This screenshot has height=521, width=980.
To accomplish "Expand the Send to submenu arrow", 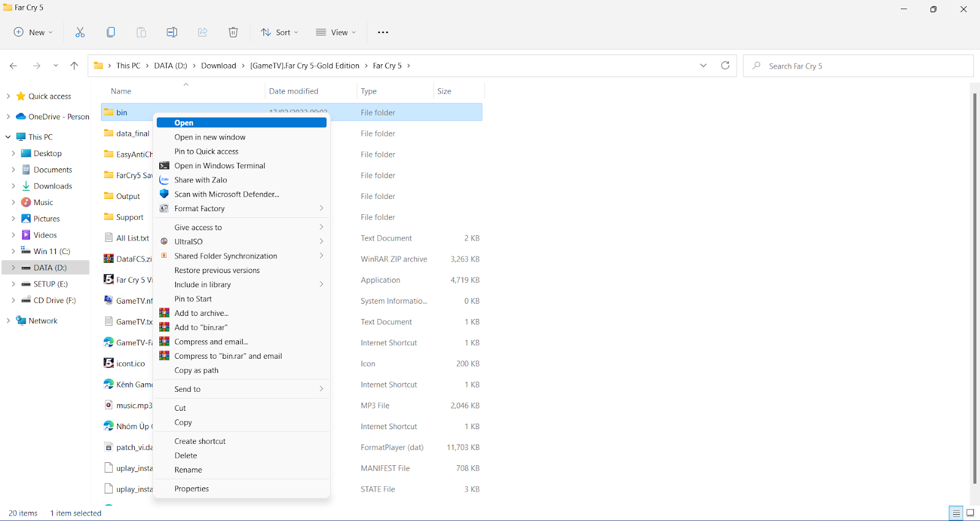I will click(321, 389).
